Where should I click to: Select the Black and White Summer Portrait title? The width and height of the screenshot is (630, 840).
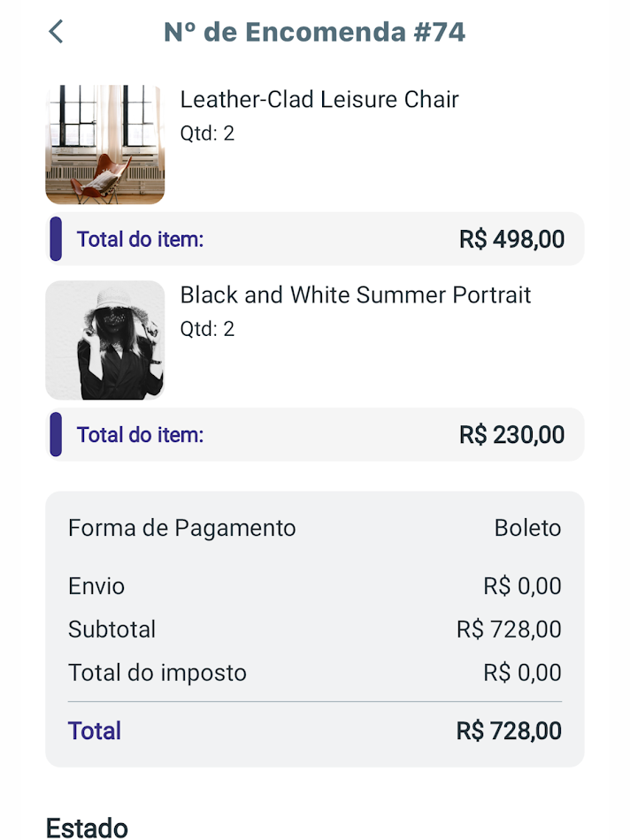pos(356,294)
